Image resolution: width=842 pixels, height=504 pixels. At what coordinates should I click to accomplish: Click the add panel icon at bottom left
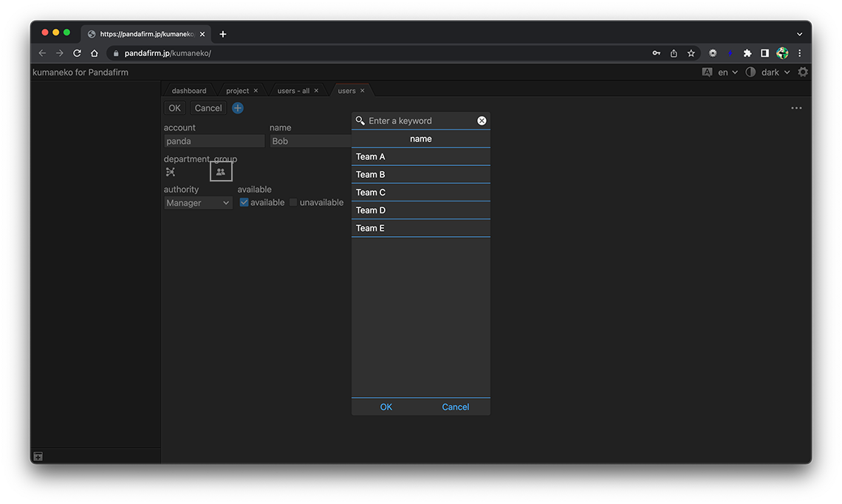point(38,457)
